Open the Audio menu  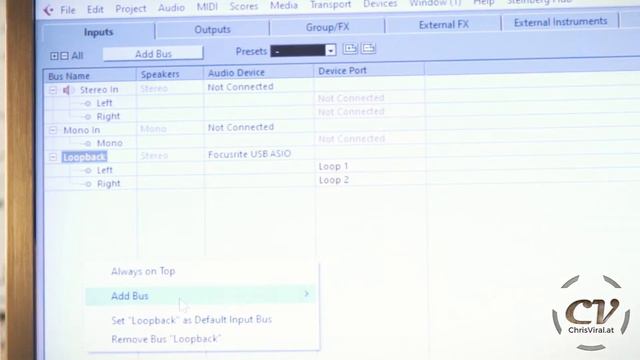point(171,8)
